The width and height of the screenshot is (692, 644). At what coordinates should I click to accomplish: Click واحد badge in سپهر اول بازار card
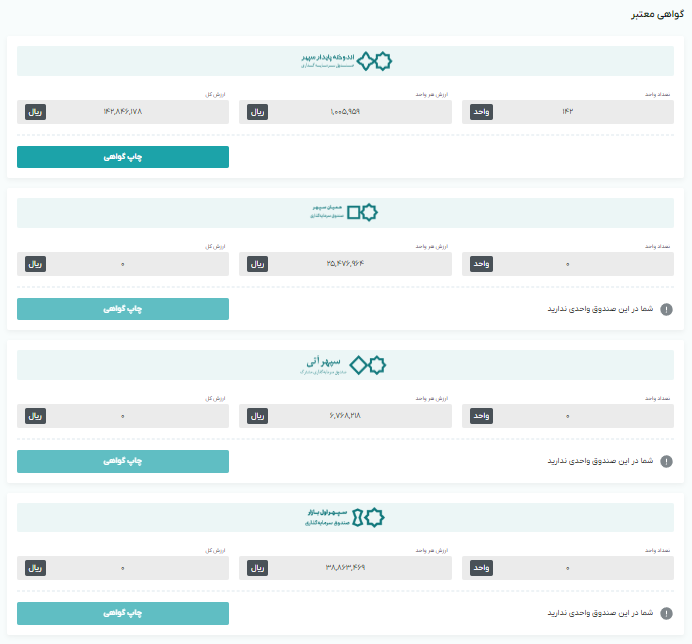click(x=481, y=568)
